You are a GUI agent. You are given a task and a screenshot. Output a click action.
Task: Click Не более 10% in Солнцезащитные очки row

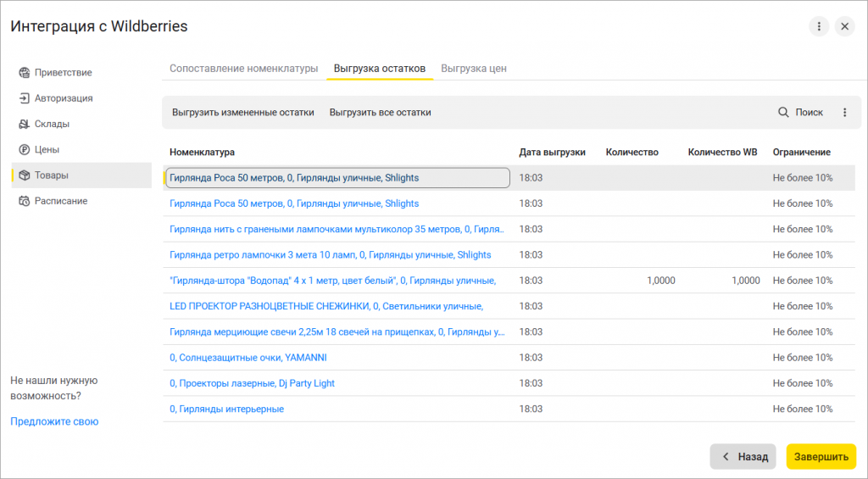pos(803,358)
